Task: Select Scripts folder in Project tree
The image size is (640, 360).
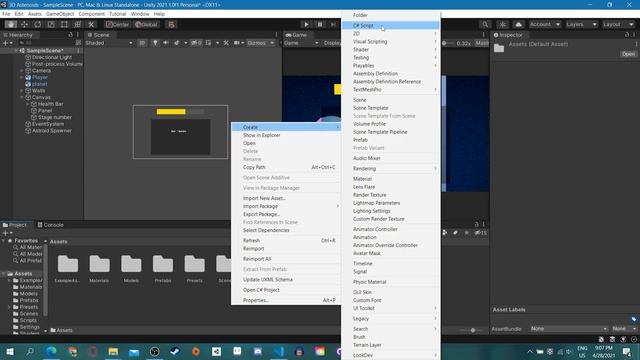Action: tap(28, 320)
